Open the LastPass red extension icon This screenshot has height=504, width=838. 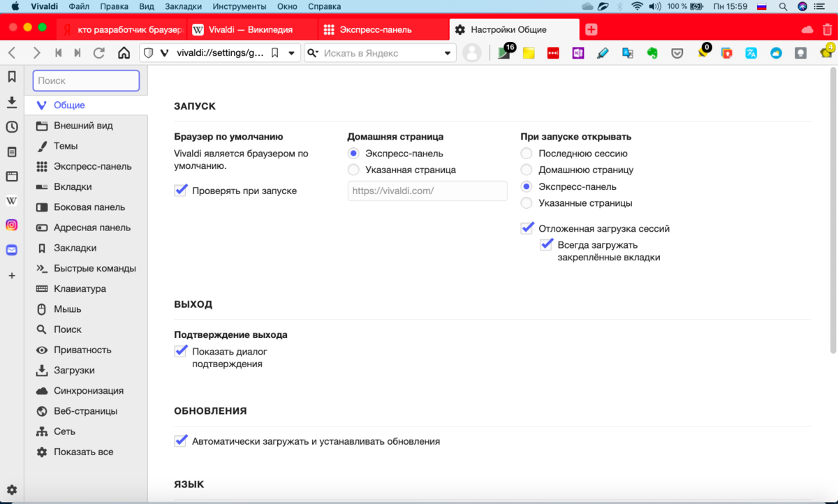[x=553, y=53]
